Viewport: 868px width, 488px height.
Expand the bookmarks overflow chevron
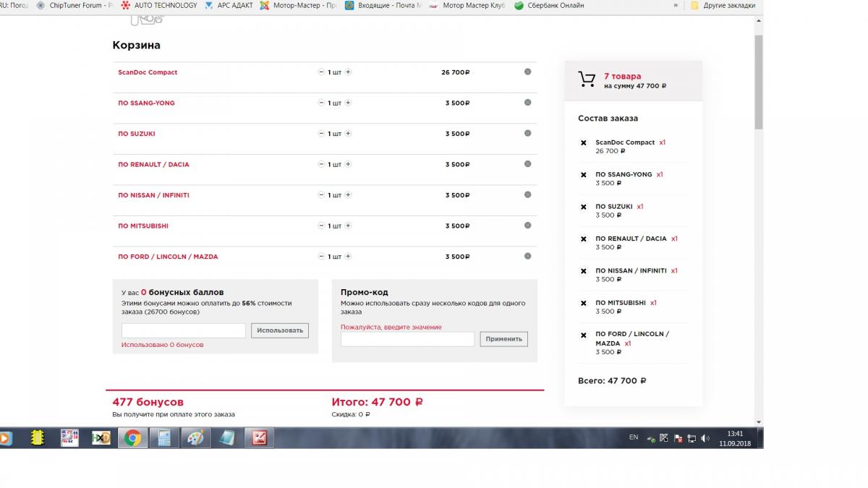tap(676, 5)
